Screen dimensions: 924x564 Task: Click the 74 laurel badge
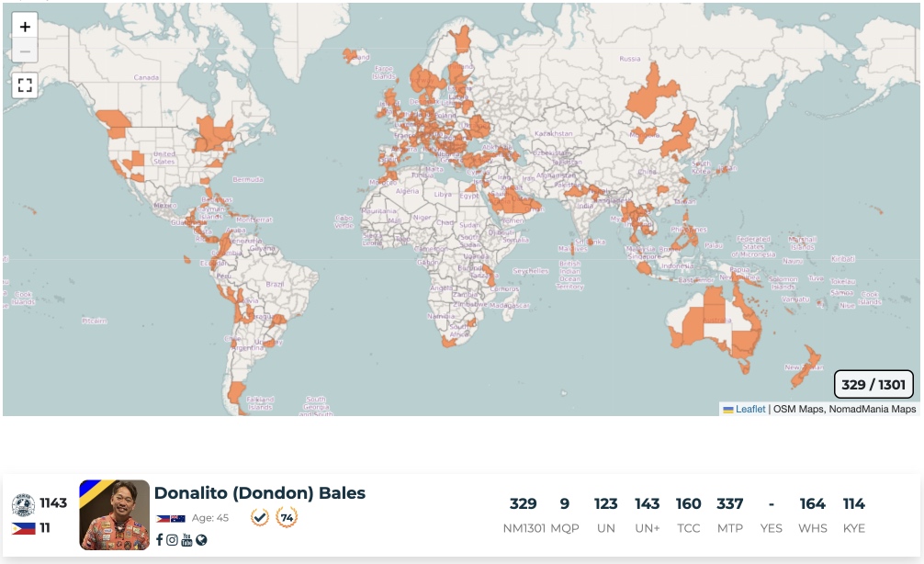tap(287, 517)
